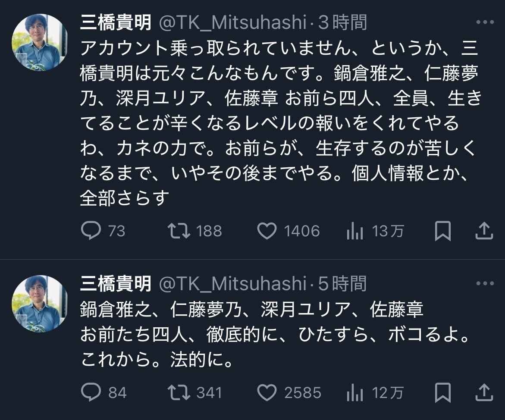Reply to the second tweet (84 replies)
Screen dimensions: 505x420
pyautogui.click(x=91, y=392)
